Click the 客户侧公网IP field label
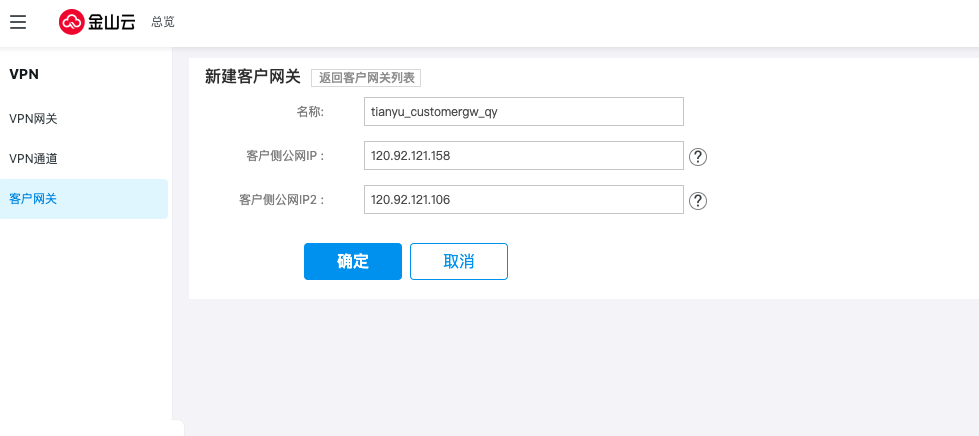979x436 pixels. [x=285, y=156]
